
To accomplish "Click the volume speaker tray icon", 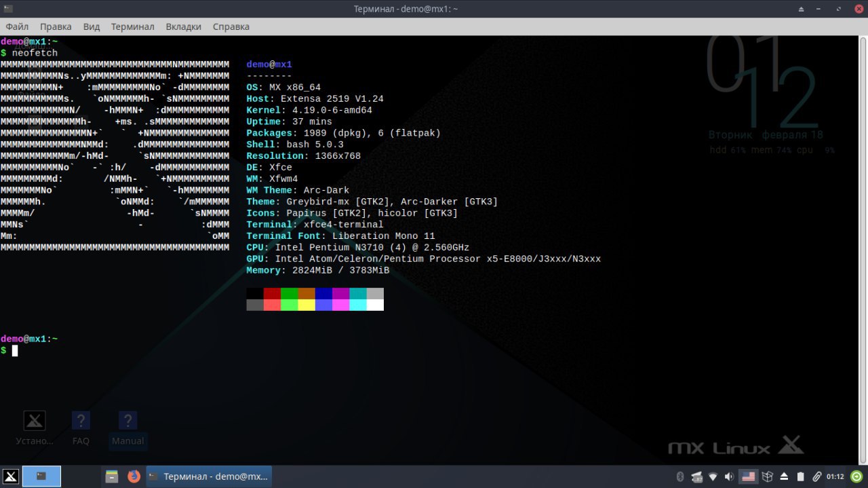I will [729, 476].
